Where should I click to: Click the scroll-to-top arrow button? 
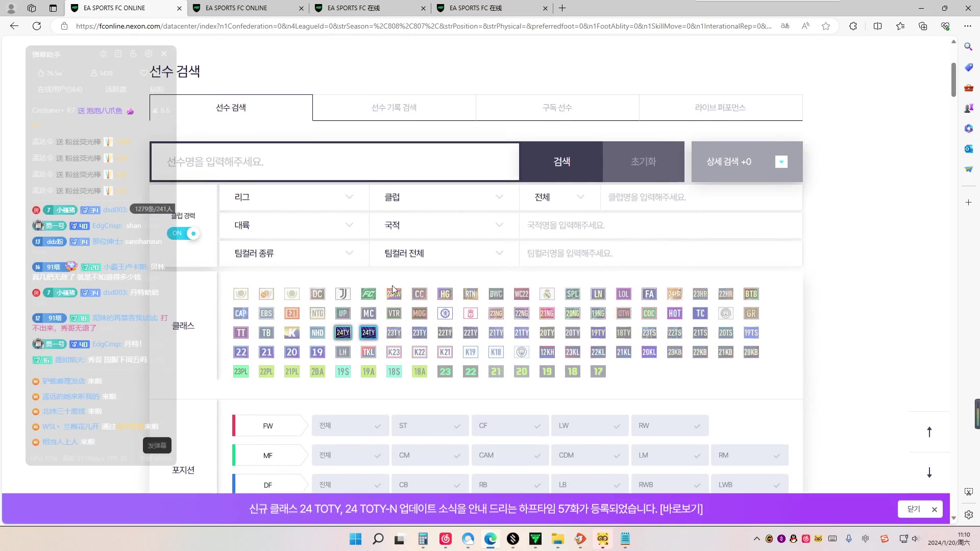[x=929, y=432]
